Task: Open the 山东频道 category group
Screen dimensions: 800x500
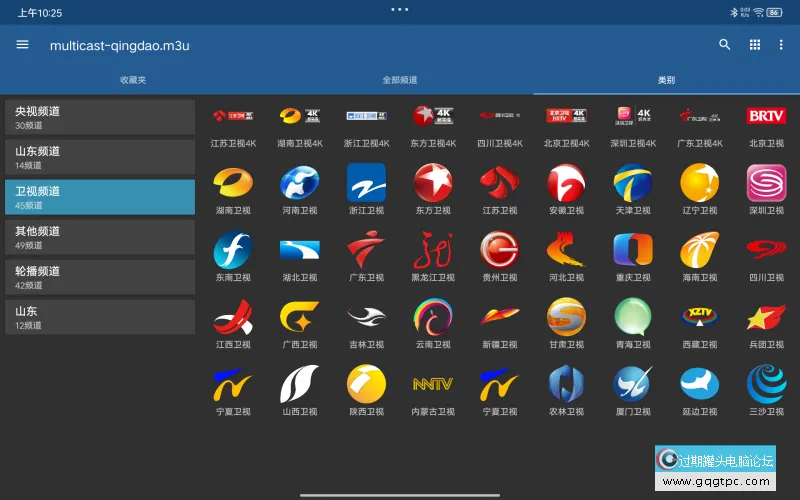Action: point(100,157)
